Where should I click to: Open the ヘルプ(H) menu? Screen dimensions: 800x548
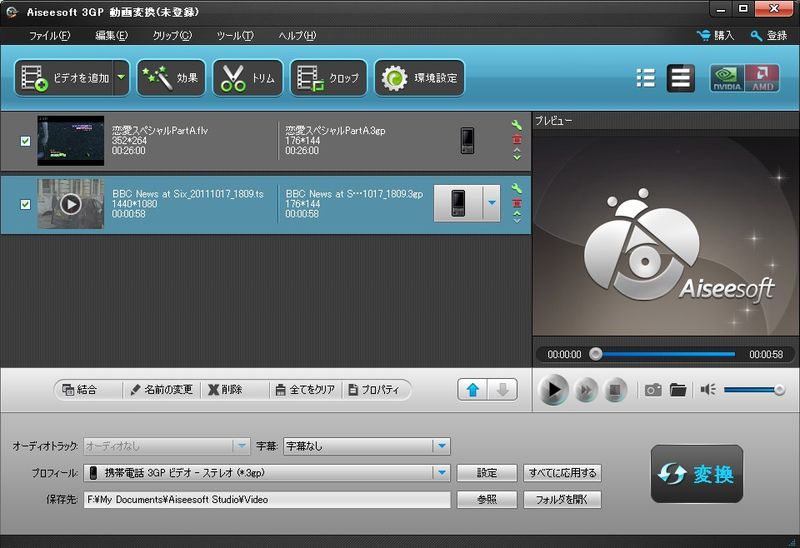297,35
